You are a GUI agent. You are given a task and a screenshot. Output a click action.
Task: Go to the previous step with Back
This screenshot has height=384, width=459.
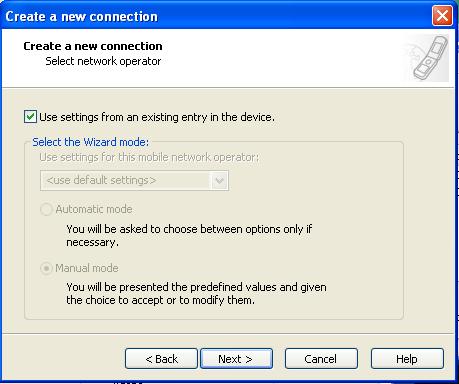(161, 359)
